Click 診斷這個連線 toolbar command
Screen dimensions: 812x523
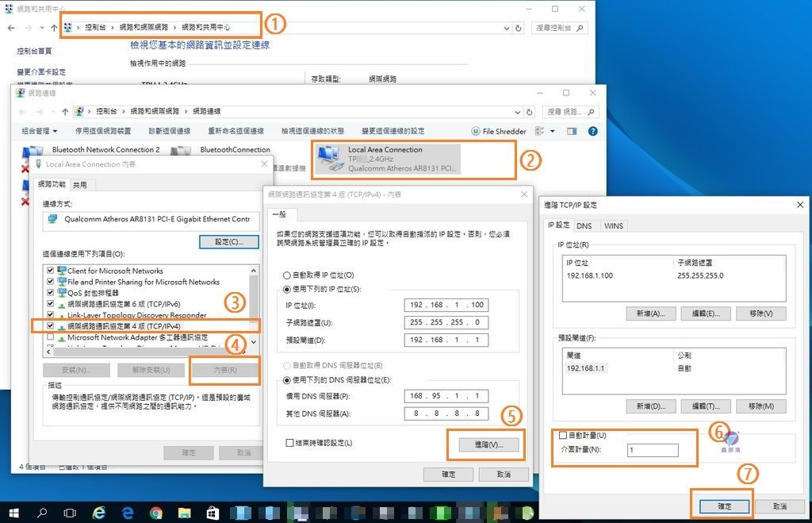170,131
